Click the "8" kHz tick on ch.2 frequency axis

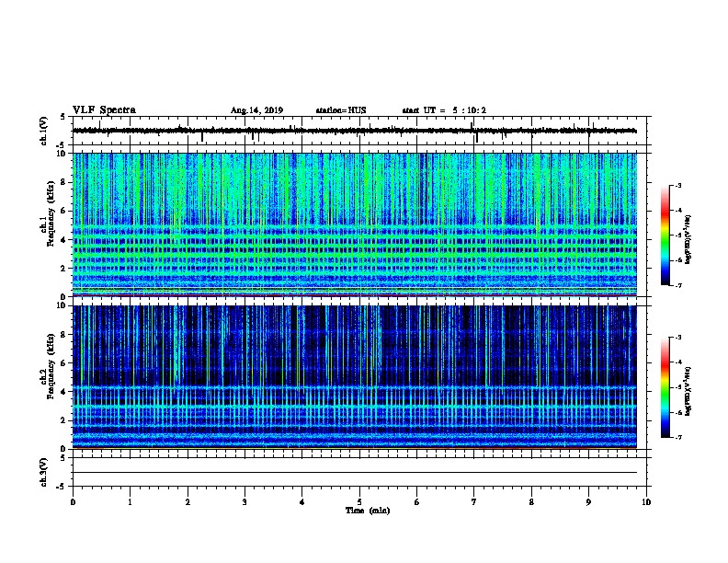tap(64, 335)
